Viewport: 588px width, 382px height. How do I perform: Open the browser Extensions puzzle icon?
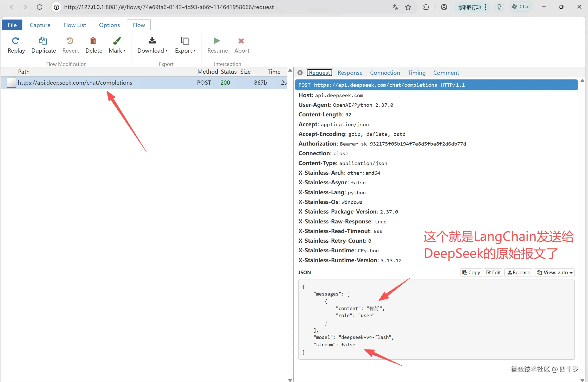[x=426, y=7]
